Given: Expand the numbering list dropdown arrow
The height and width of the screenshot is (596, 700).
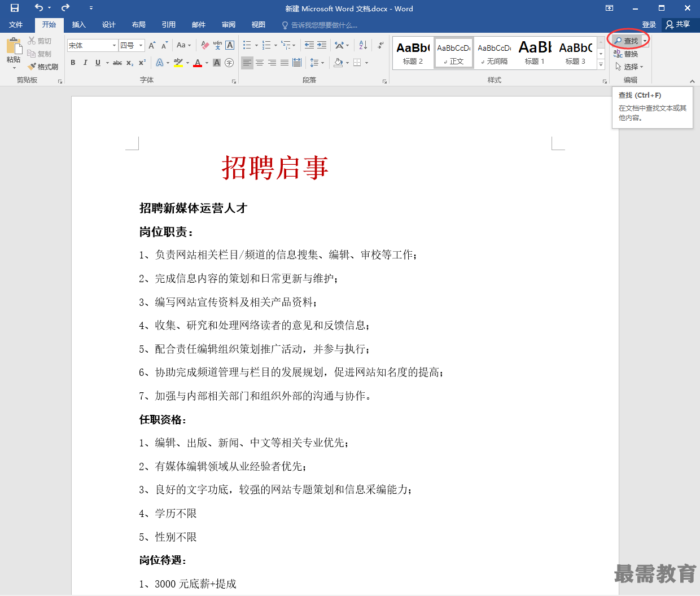Looking at the screenshot, I should (275, 45).
